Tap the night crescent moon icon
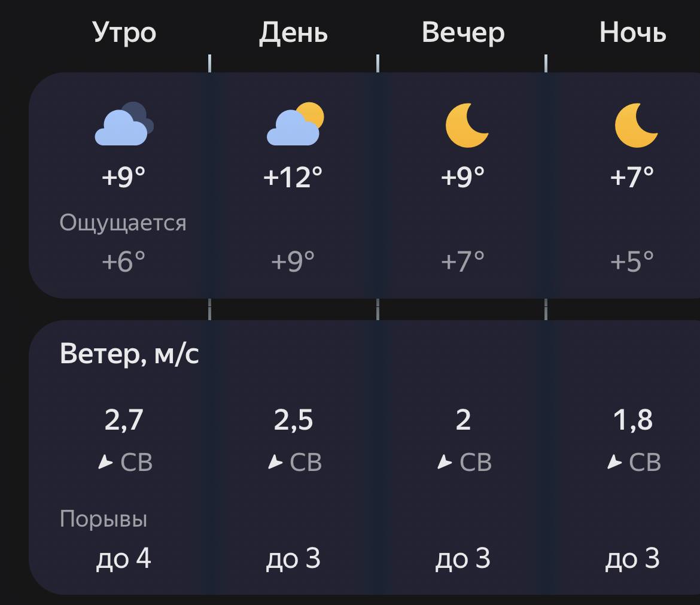This screenshot has height=605, width=700. point(635,125)
